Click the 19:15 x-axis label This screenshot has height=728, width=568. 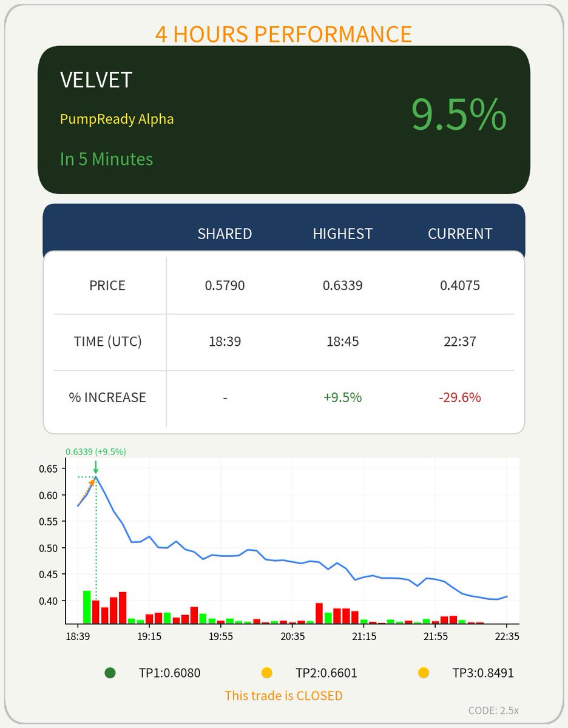coord(149,636)
